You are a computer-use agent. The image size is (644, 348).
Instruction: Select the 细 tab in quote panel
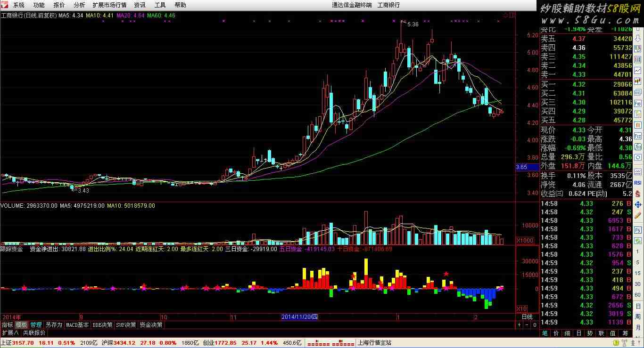568,333
